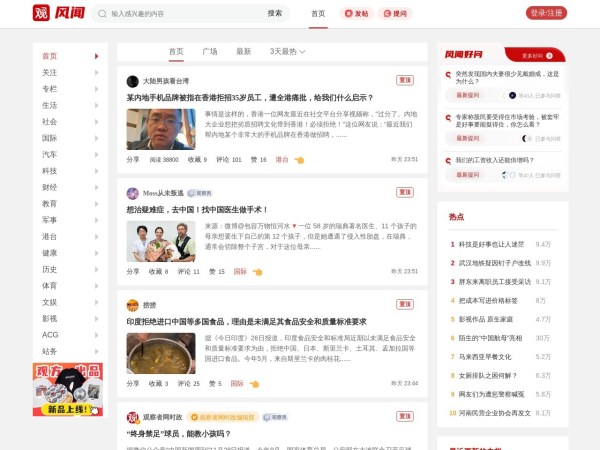Click 最新提问 under the first question
600x450 pixels.
(468, 95)
